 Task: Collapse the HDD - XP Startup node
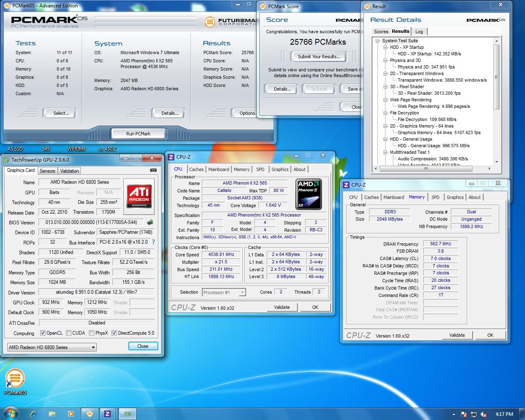[x=386, y=47]
